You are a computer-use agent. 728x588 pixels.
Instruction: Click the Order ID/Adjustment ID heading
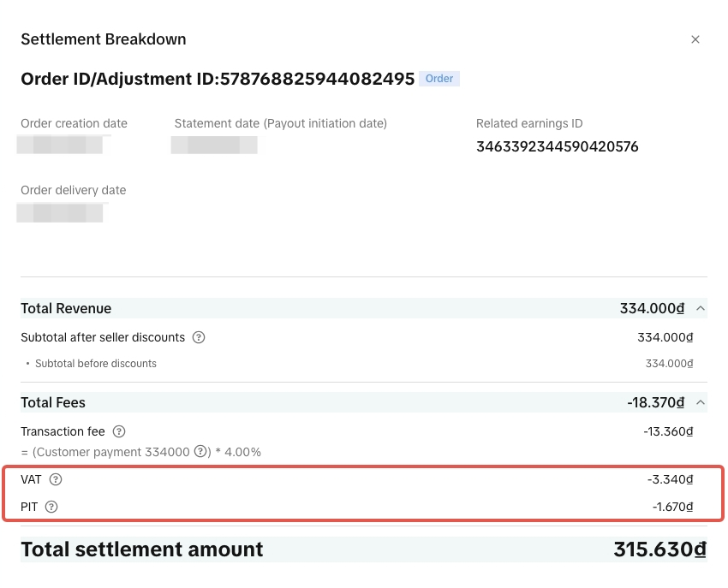tap(218, 79)
